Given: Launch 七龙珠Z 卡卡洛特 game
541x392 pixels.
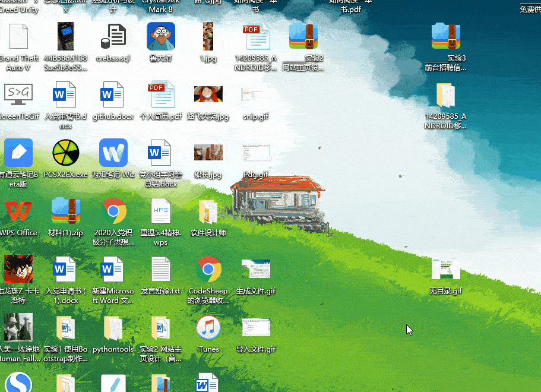Looking at the screenshot, I should tap(18, 269).
